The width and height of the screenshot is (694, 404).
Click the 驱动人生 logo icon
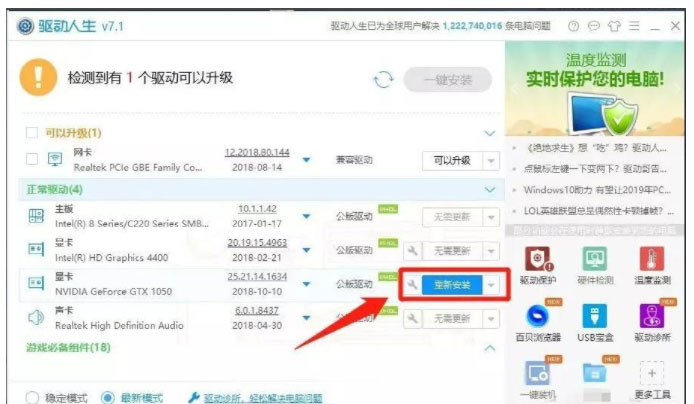25,26
